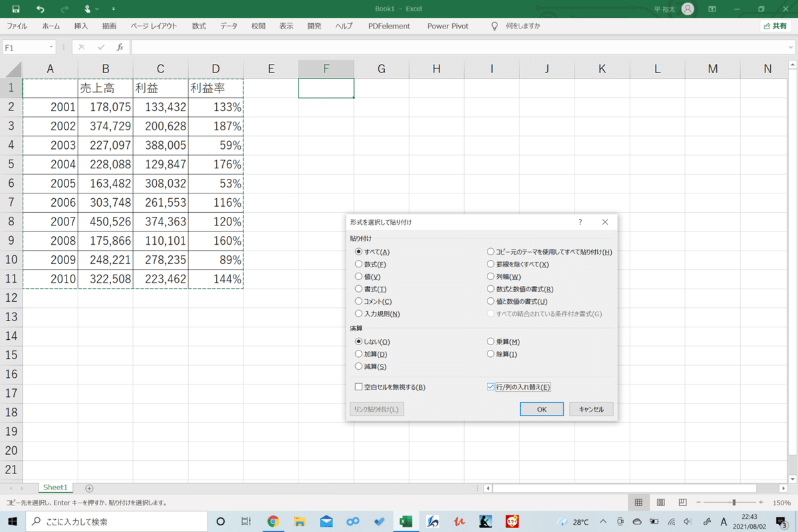798x532 pixels.
Task: Expand the formula bar chevron
Action: pos(791,47)
